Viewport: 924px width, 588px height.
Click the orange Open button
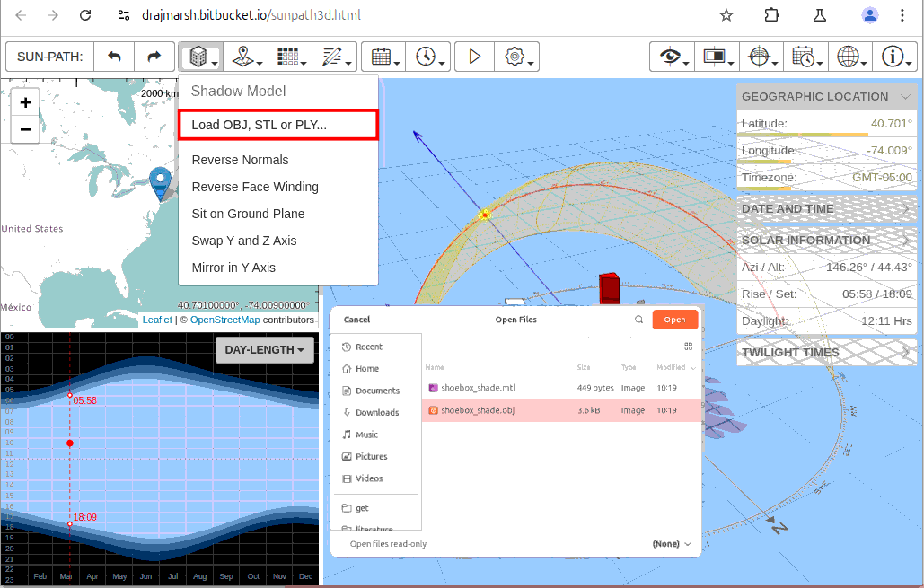(674, 320)
